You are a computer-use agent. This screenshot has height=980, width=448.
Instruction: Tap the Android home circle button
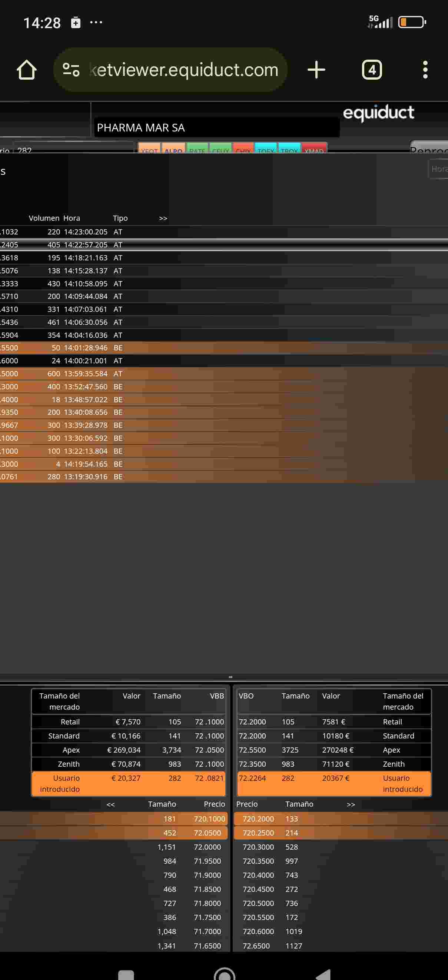pos(225,974)
